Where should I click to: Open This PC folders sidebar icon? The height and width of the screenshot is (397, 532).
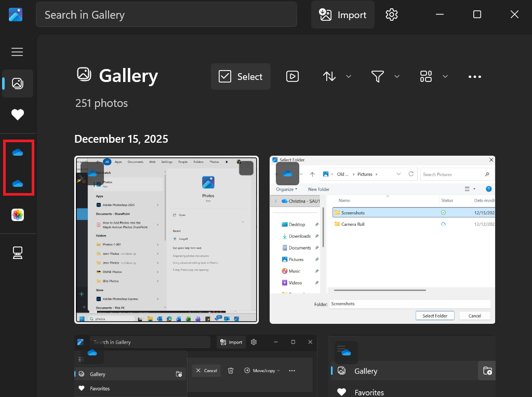[x=18, y=253]
